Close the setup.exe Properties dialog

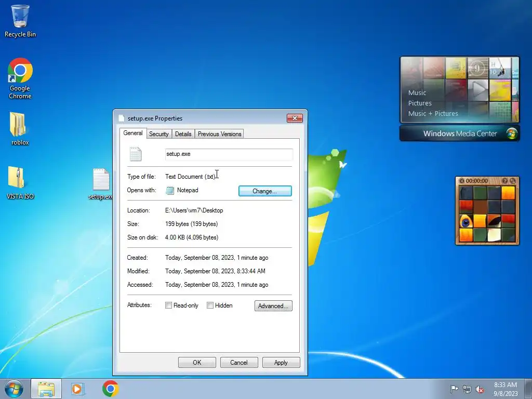pyautogui.click(x=295, y=118)
